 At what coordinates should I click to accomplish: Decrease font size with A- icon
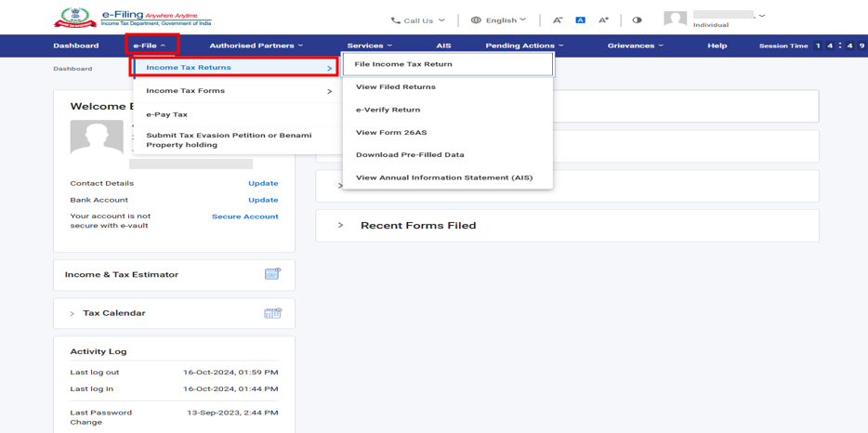tap(558, 20)
